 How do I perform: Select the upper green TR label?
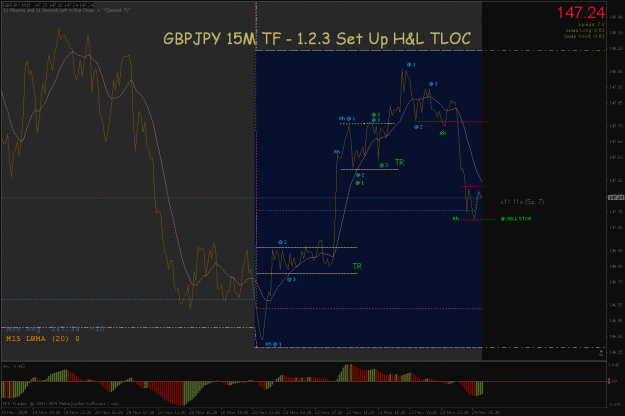399,162
